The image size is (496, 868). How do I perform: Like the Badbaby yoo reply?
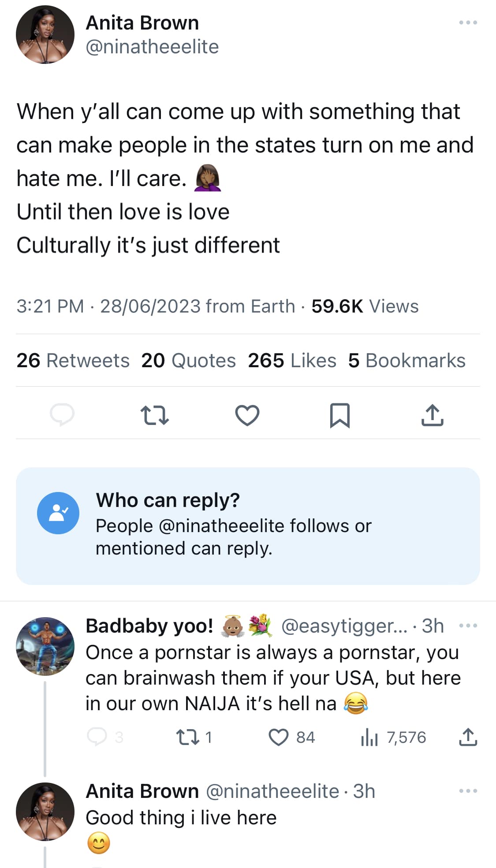click(x=279, y=737)
